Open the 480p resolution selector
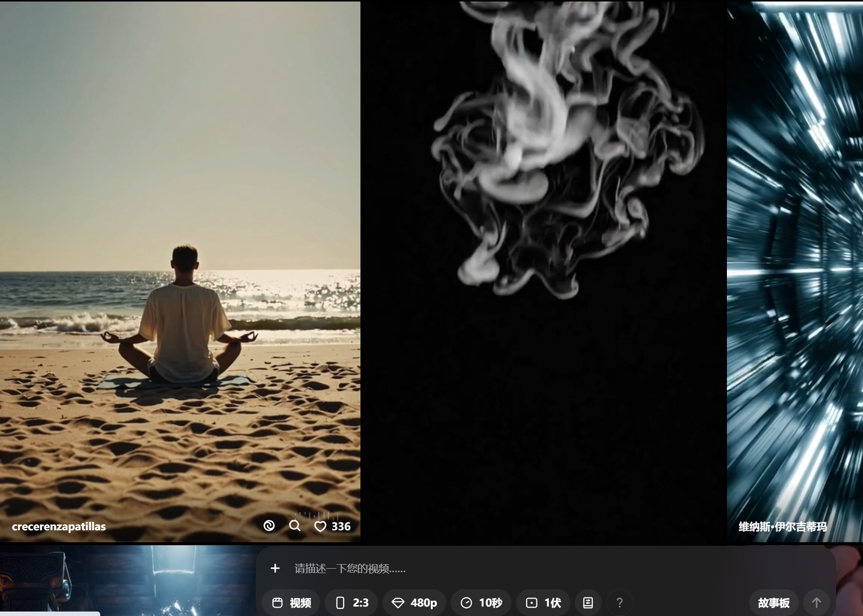Viewport: 863px width, 616px height. click(414, 603)
